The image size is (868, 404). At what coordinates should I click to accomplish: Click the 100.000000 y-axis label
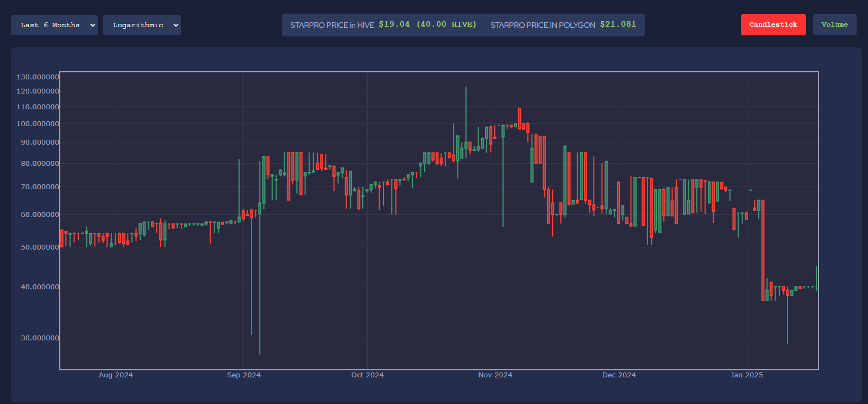[x=37, y=124]
